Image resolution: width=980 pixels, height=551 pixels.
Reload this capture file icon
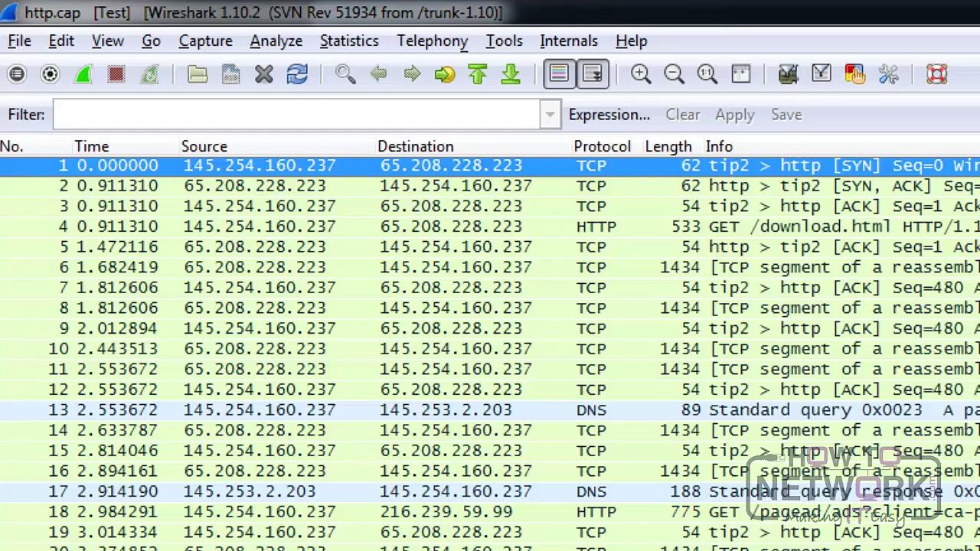[x=297, y=74]
